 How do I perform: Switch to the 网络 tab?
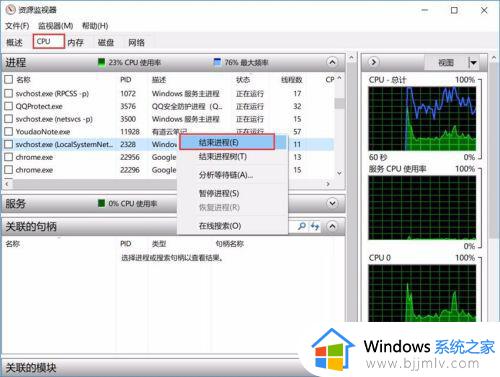pyautogui.click(x=137, y=42)
